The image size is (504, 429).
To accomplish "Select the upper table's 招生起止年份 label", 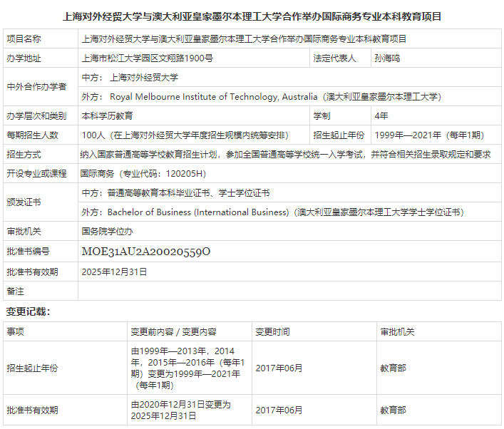I will 339,135.
